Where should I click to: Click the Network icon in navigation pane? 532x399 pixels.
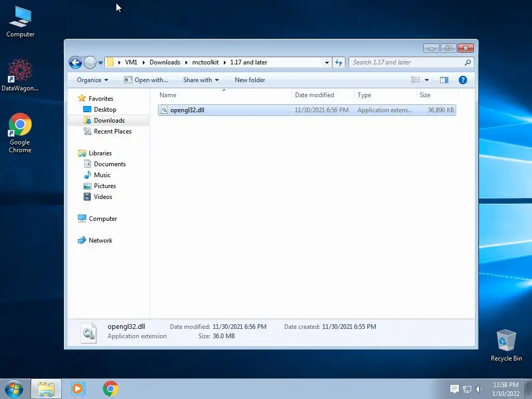(82, 240)
